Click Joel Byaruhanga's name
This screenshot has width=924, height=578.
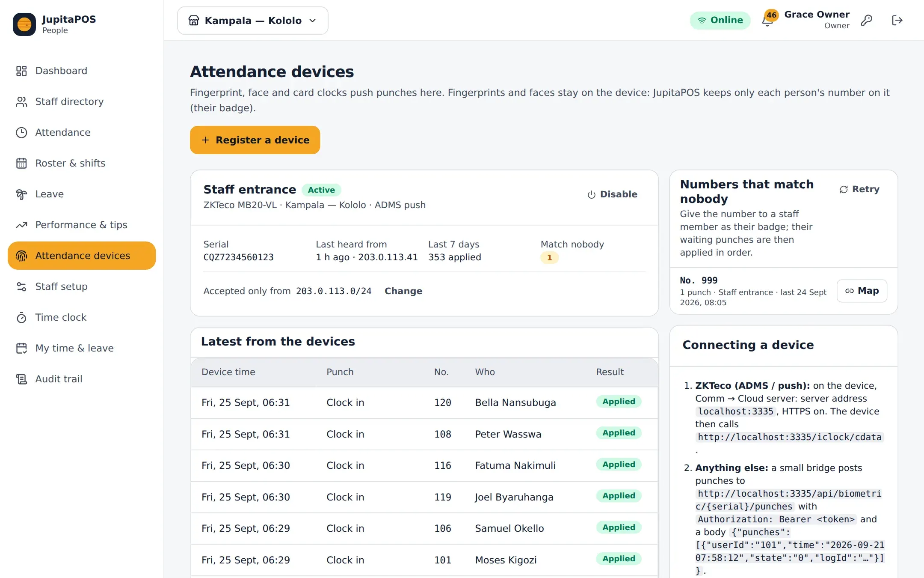pos(514,497)
